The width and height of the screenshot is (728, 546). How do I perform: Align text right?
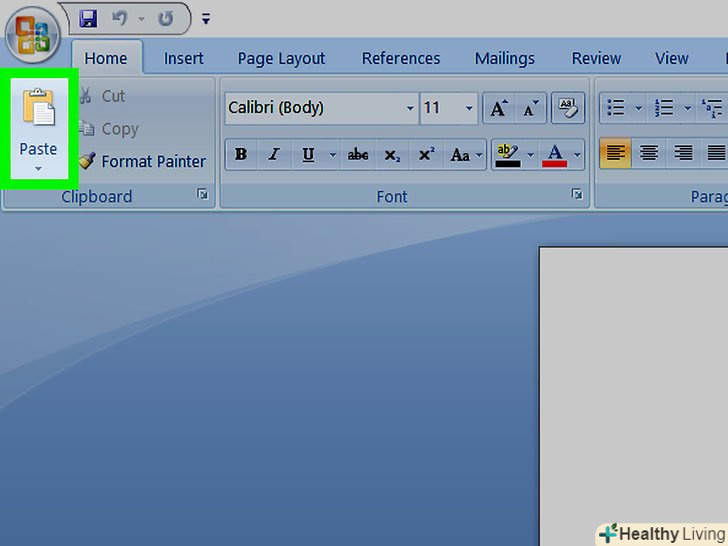click(683, 152)
